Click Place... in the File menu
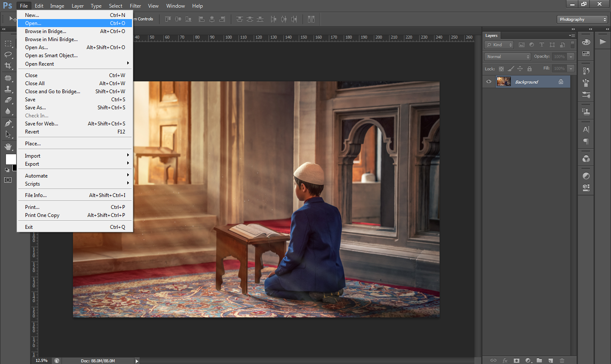Screen dimensions: 611x364 (33, 144)
